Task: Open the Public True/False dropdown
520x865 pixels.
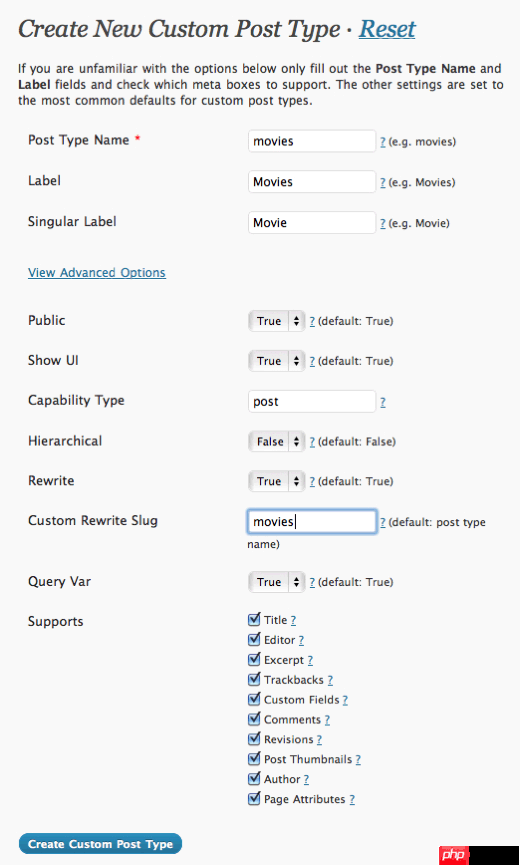Action: point(277,321)
